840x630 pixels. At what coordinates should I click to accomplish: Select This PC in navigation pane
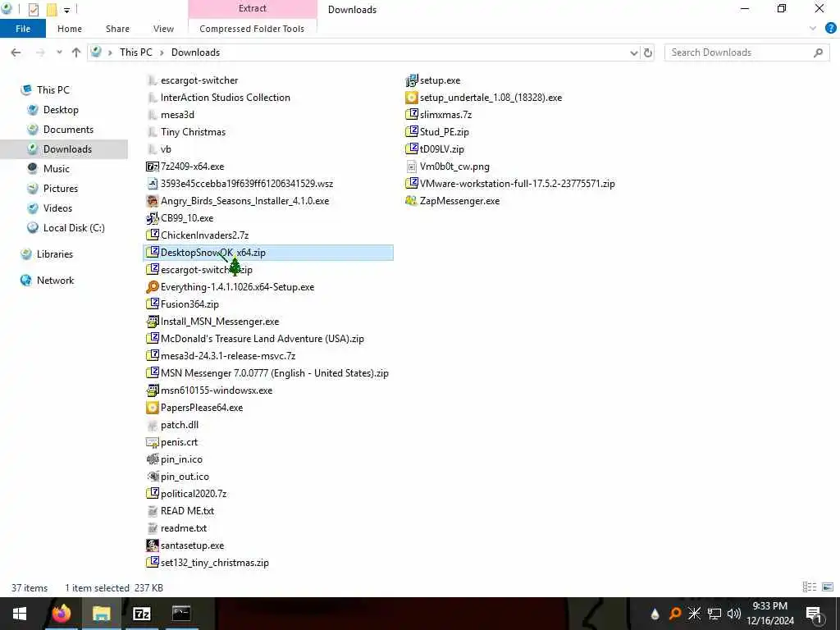(53, 90)
